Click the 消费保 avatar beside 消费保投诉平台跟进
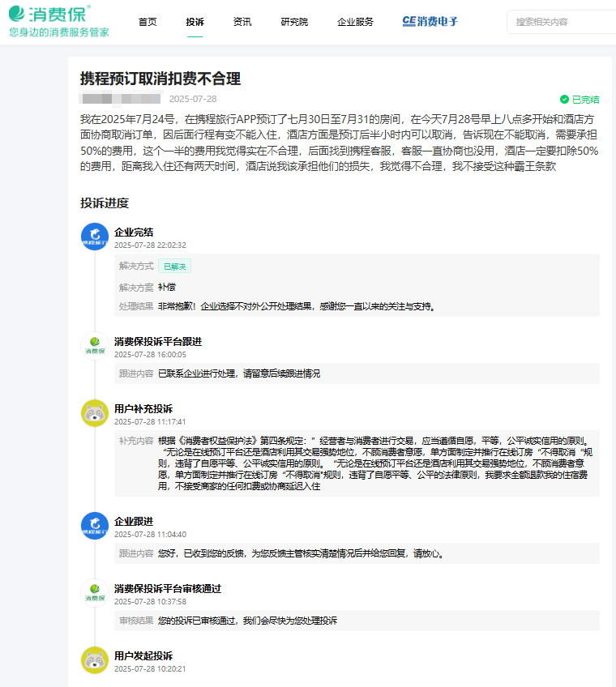The width and height of the screenshot is (616, 687). 95,346
